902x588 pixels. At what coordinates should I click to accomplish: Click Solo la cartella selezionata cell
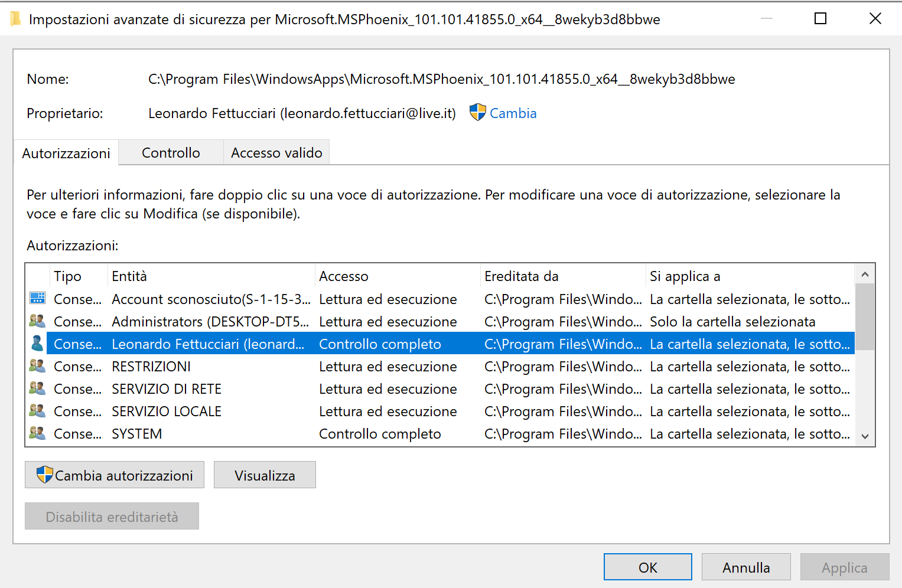tap(732, 321)
